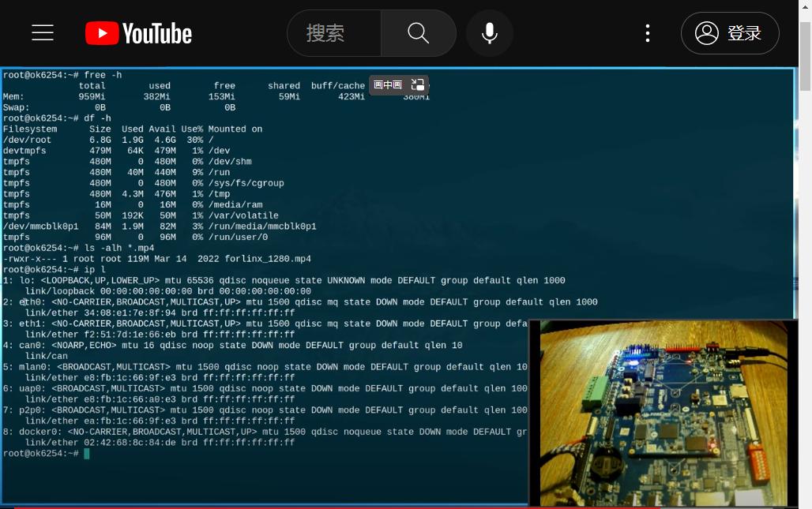Image resolution: width=812 pixels, height=509 pixels.
Task: Click the circuit board camera inset
Action: pyautogui.click(x=663, y=413)
